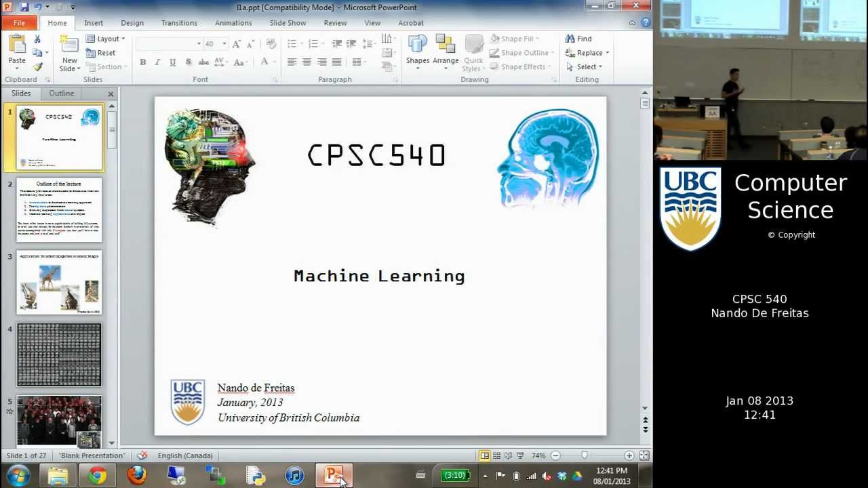Click the English (Canada) language indicator
868x488 pixels.
pyautogui.click(x=185, y=455)
